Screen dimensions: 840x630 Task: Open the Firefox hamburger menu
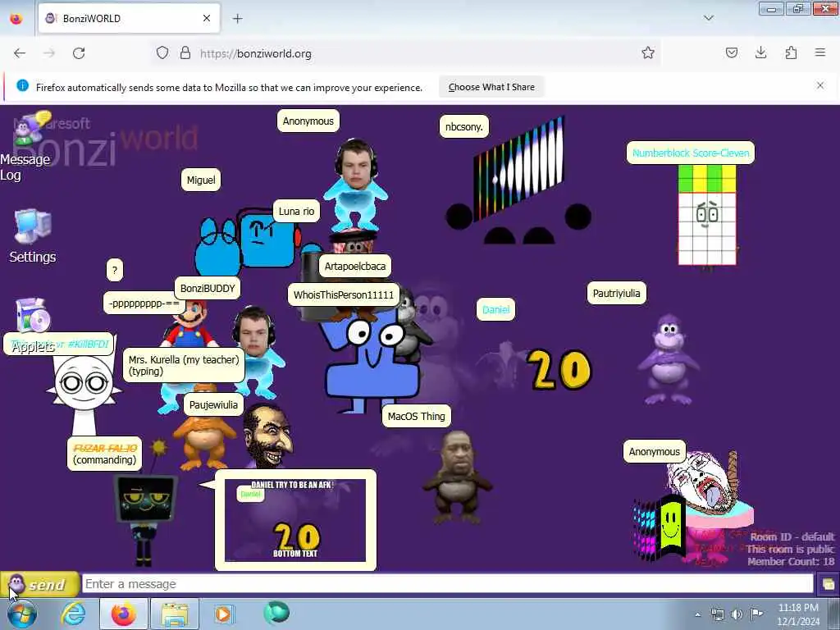(820, 52)
